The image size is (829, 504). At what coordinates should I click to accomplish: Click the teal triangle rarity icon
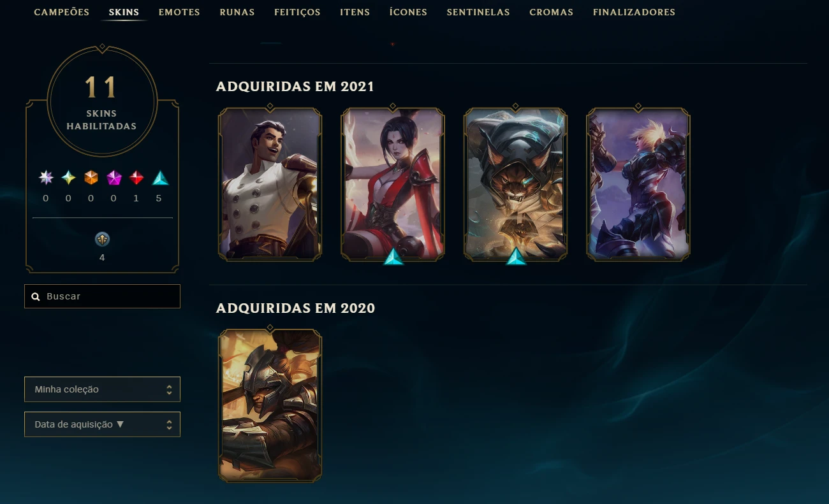(x=160, y=178)
